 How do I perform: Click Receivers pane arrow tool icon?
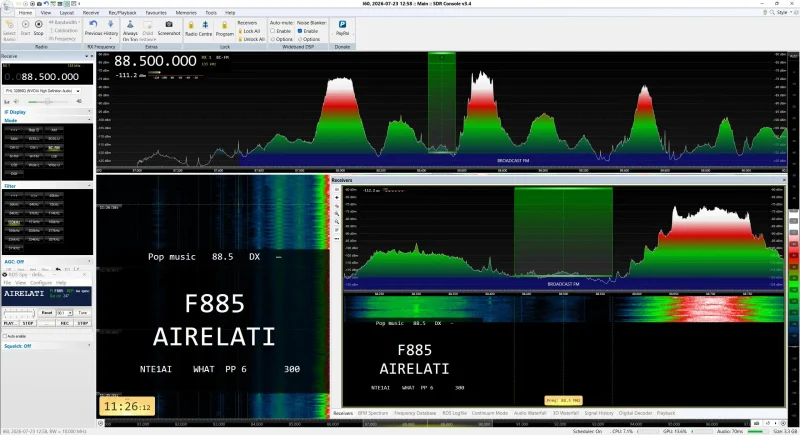pos(337,197)
